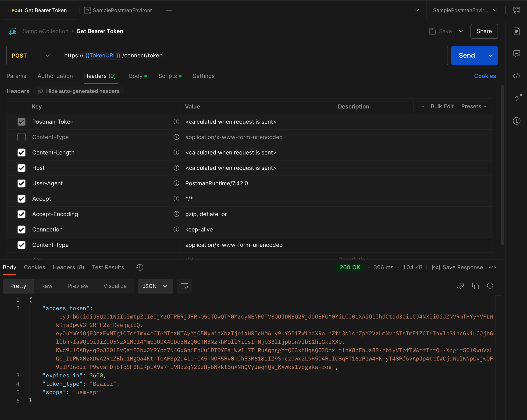Click info icon for unchecked Content-Type header
The width and height of the screenshot is (527, 420).
176,137
